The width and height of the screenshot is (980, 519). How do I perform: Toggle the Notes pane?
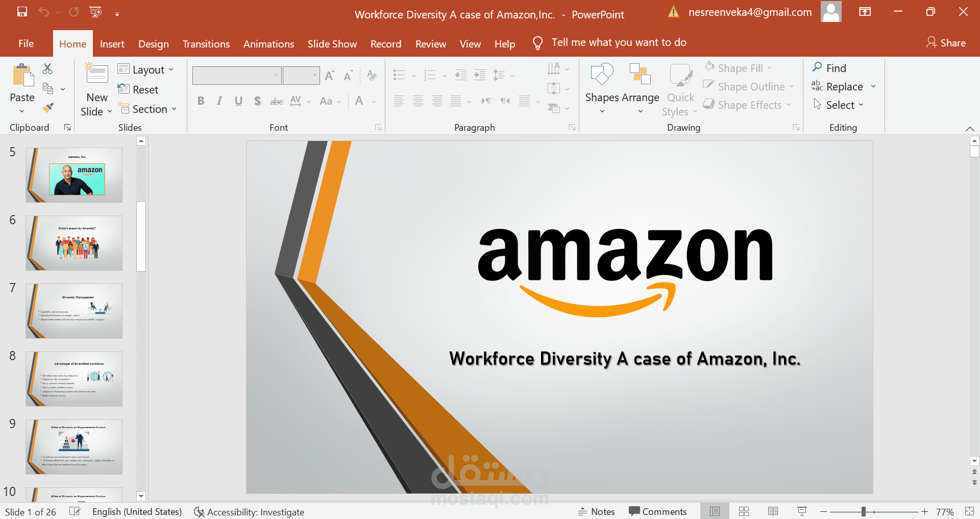click(596, 511)
